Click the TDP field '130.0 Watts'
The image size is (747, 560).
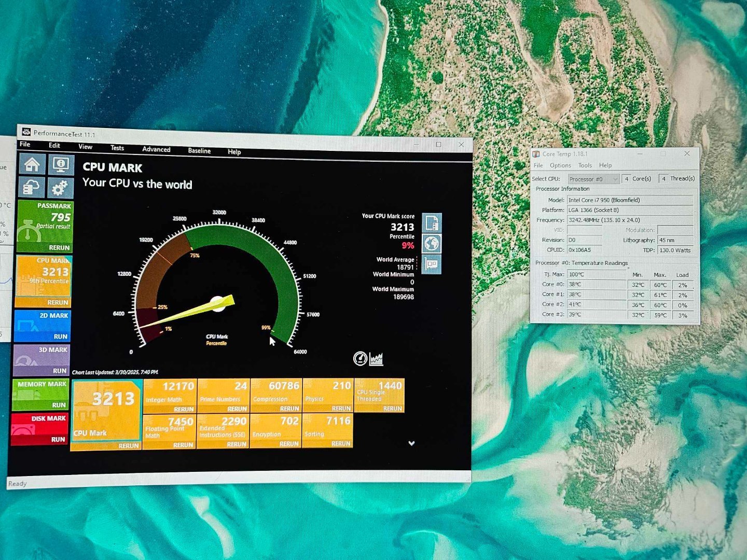click(x=675, y=250)
